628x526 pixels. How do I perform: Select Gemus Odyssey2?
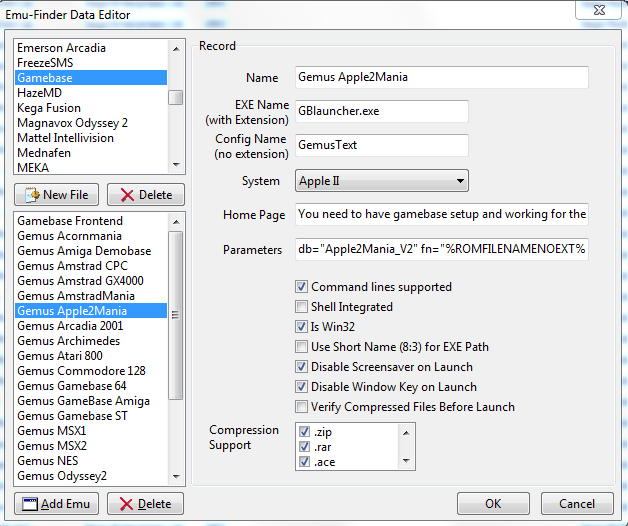tap(91, 476)
